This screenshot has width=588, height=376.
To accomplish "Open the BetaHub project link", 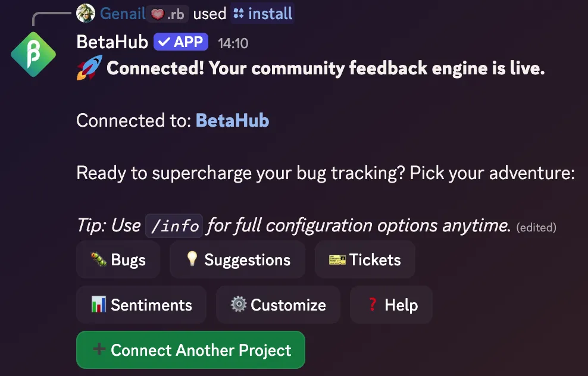I will point(232,121).
